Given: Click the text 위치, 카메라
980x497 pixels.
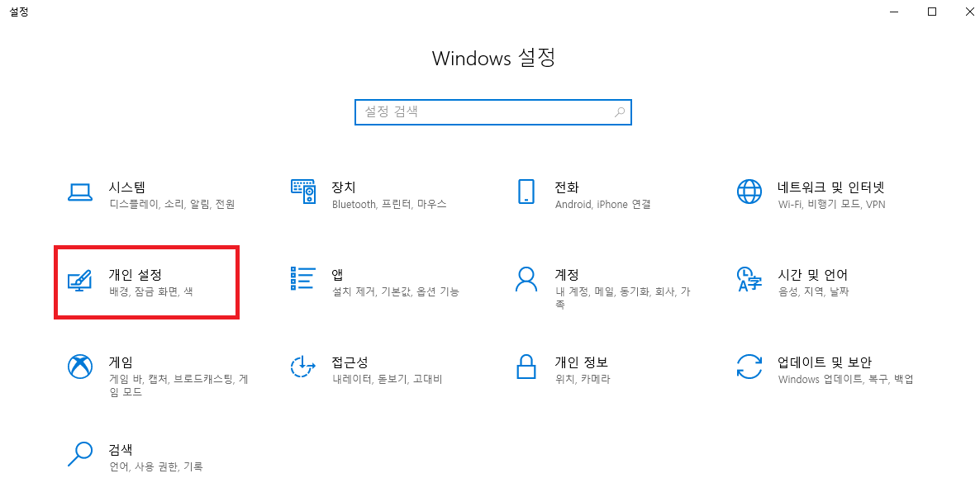Looking at the screenshot, I should [x=583, y=379].
